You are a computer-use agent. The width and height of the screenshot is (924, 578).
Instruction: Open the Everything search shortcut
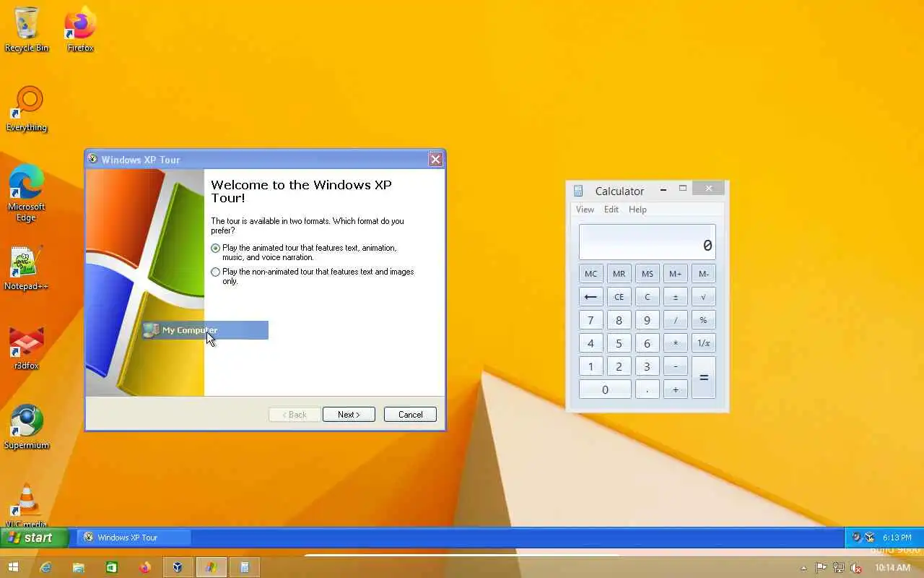[x=27, y=108]
